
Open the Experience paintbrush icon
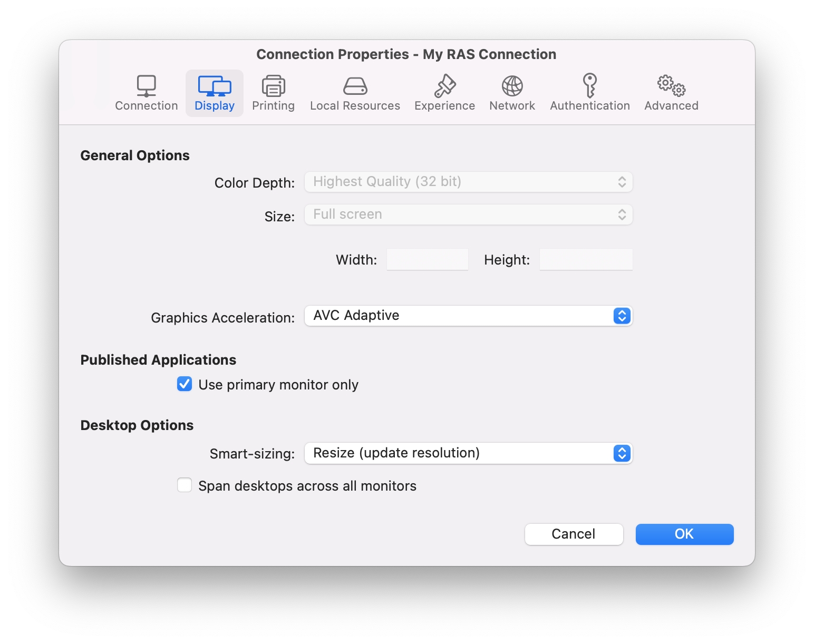point(444,86)
